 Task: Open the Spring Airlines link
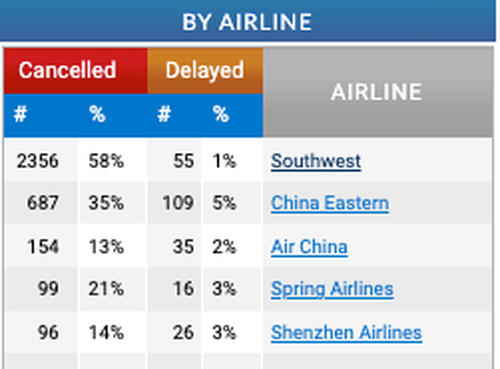[x=332, y=289]
